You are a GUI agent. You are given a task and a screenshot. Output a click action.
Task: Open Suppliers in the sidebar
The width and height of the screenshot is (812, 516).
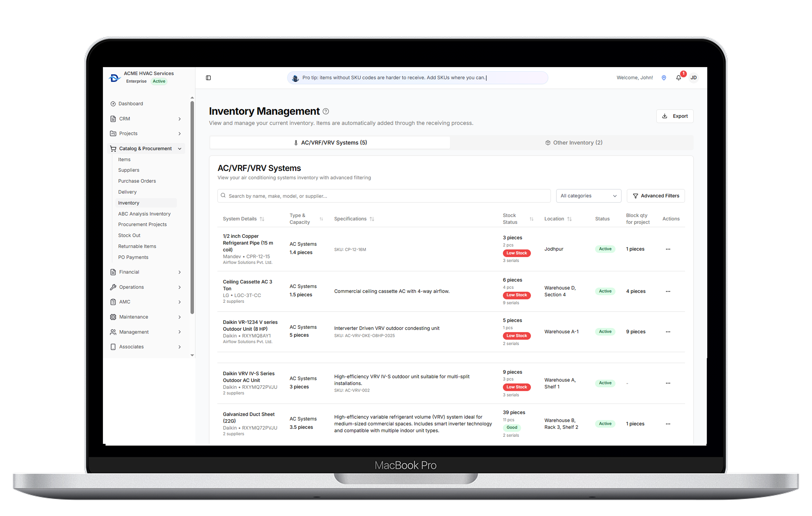tap(129, 170)
